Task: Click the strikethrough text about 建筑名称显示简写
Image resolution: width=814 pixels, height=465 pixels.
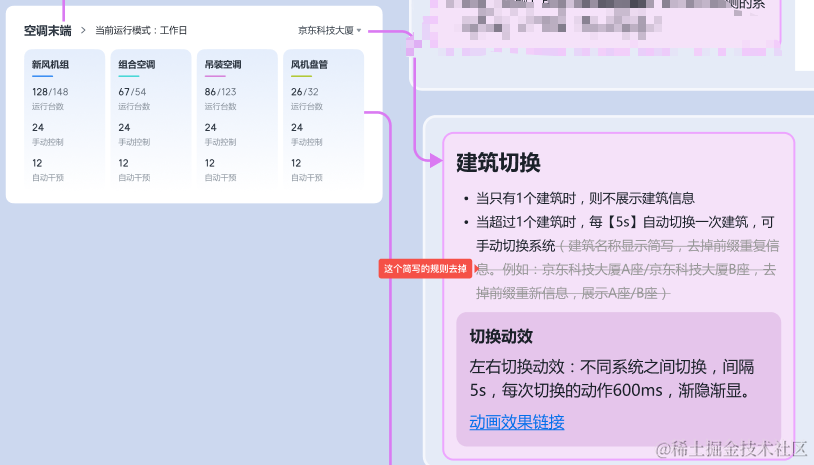Action: tap(627, 269)
